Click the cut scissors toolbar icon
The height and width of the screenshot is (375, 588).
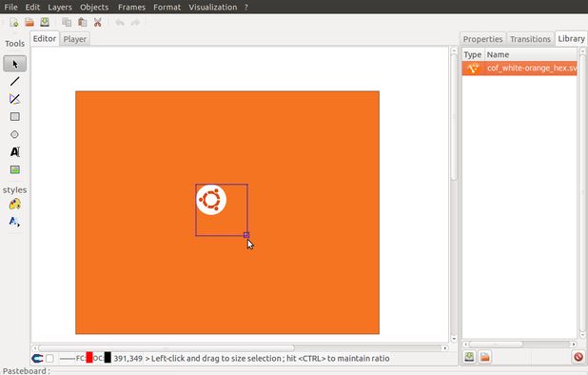[97, 23]
